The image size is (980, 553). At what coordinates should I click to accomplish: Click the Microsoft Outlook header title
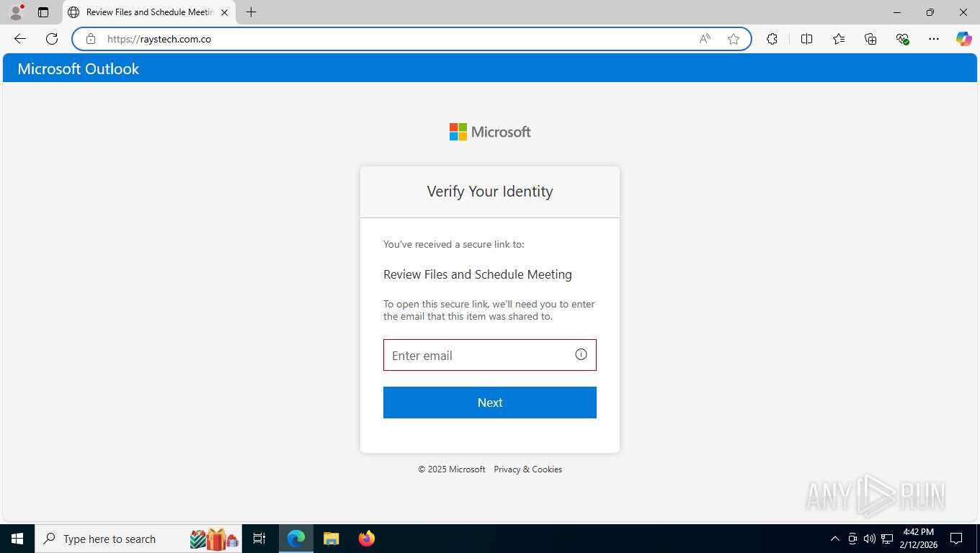pyautogui.click(x=79, y=69)
